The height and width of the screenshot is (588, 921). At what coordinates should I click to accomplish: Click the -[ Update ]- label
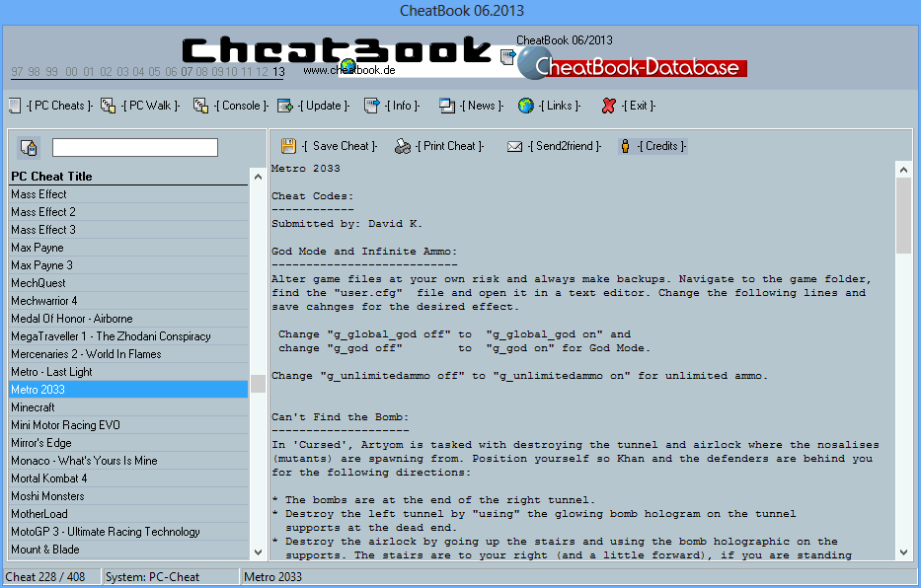(x=324, y=106)
